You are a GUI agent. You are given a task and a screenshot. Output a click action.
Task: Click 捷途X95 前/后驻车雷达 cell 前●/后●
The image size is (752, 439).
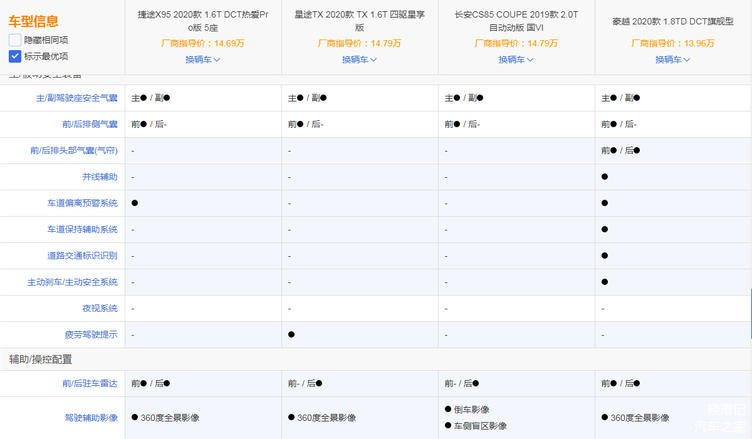pos(151,383)
